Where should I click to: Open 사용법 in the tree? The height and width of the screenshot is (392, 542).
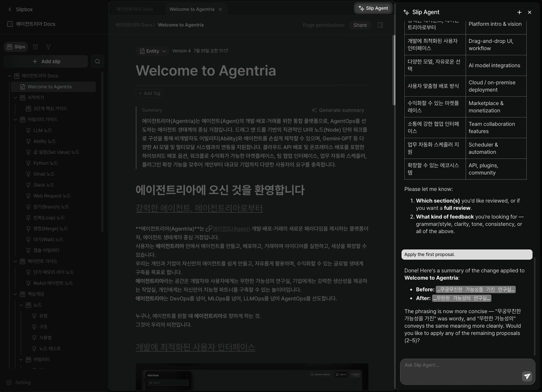[x=45, y=338]
